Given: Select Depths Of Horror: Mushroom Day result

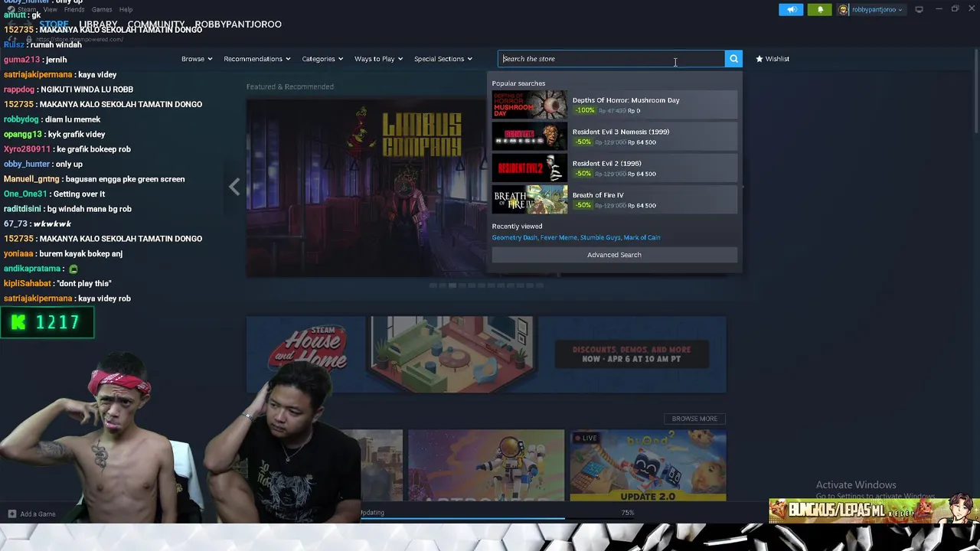Looking at the screenshot, I should 614,105.
